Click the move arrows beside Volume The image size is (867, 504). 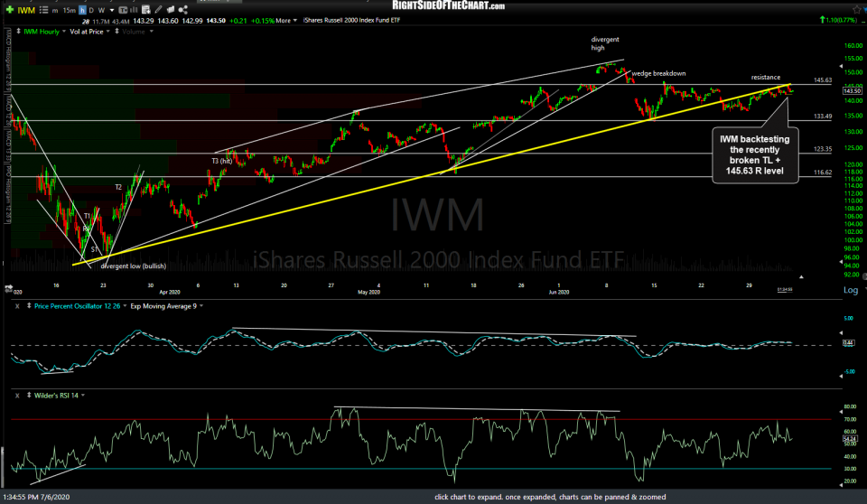coord(117,32)
